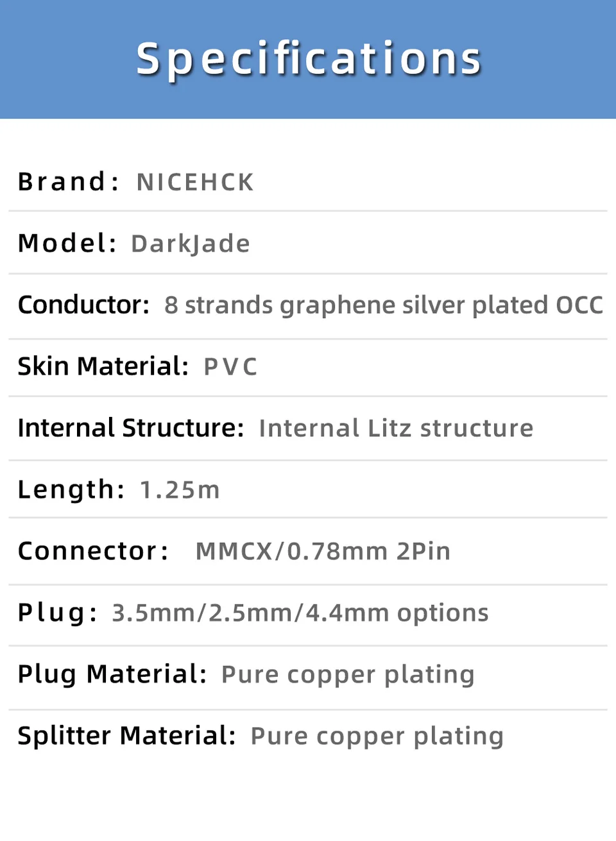Click the Splitter Material label
616x841 pixels.
(x=127, y=736)
